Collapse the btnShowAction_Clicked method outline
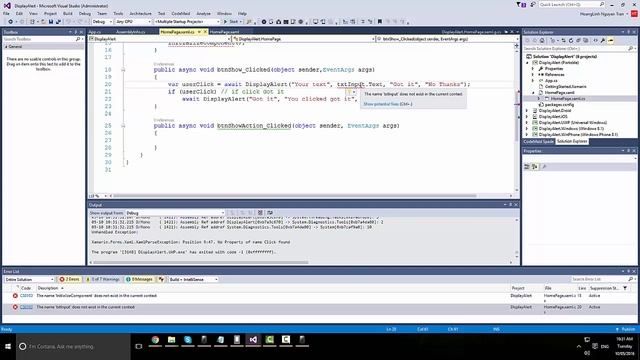The image size is (640, 360). point(123,126)
